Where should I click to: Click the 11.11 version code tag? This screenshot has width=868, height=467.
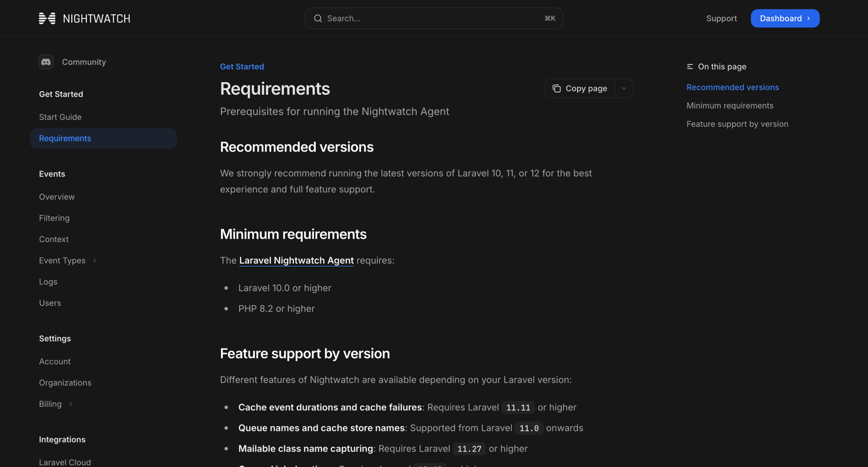click(518, 407)
